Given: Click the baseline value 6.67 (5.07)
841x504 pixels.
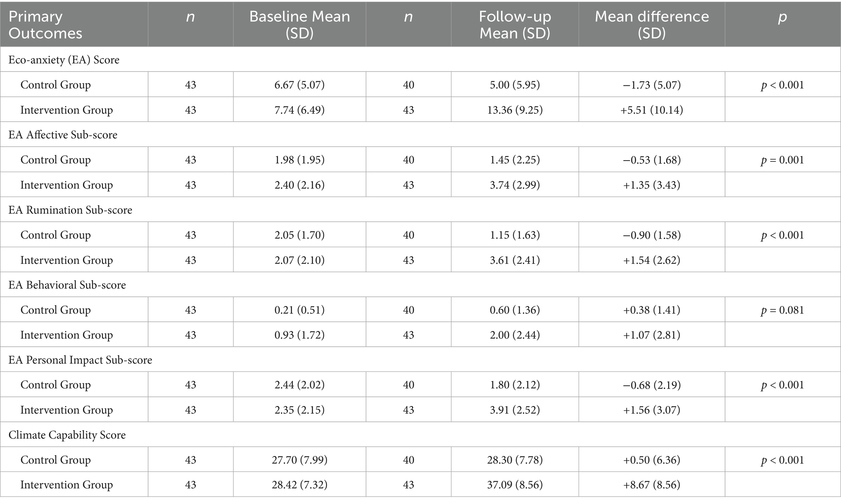Looking at the screenshot, I should (x=299, y=85).
